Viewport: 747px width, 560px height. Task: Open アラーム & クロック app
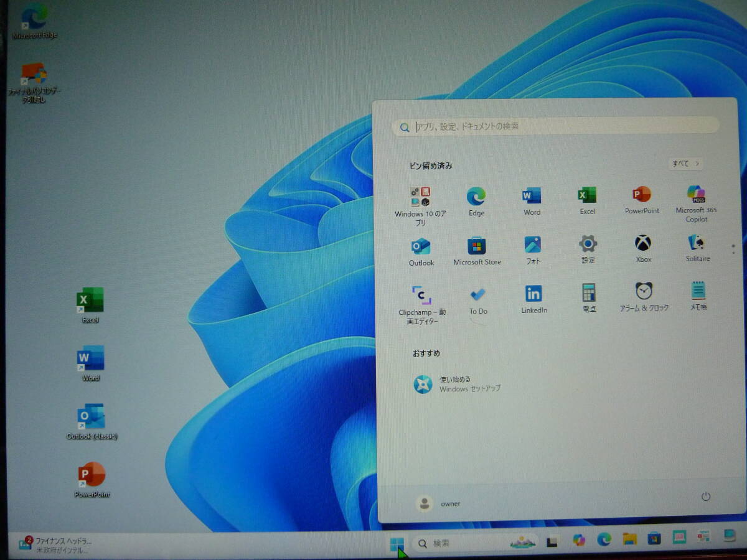[x=644, y=297]
